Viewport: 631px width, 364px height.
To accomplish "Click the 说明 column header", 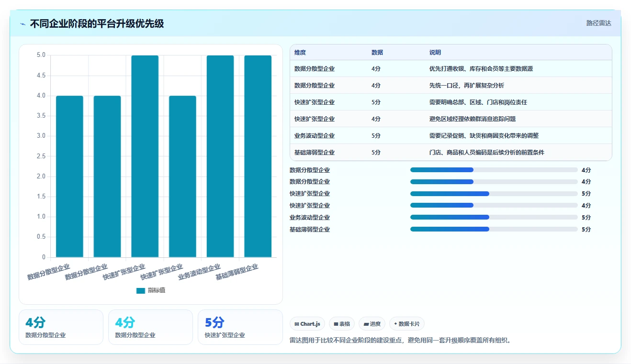I will 435,53.
